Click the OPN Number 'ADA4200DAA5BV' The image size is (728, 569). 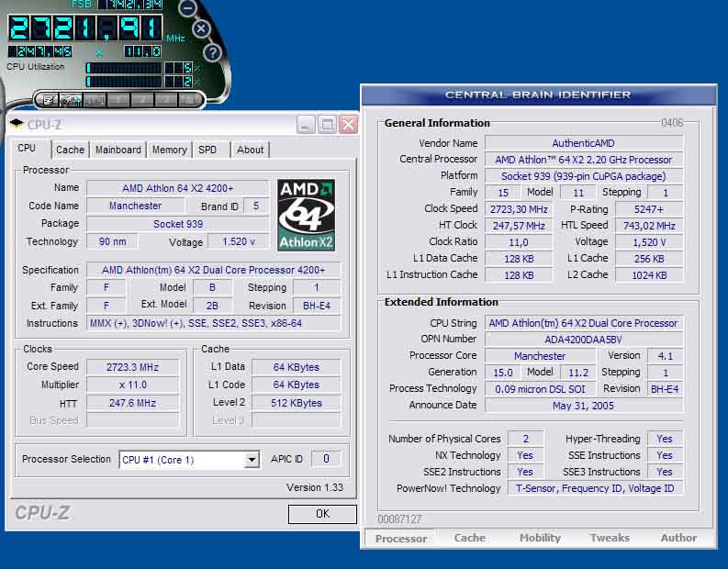click(584, 340)
